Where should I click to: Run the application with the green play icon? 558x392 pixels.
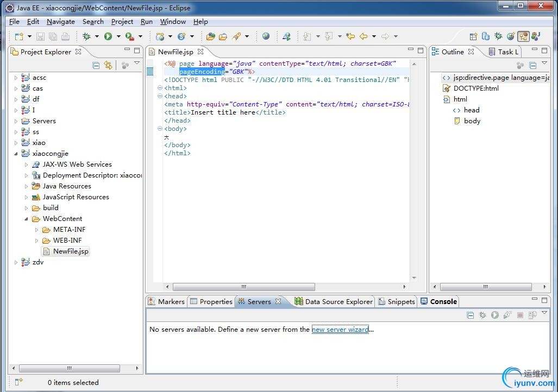tap(108, 36)
